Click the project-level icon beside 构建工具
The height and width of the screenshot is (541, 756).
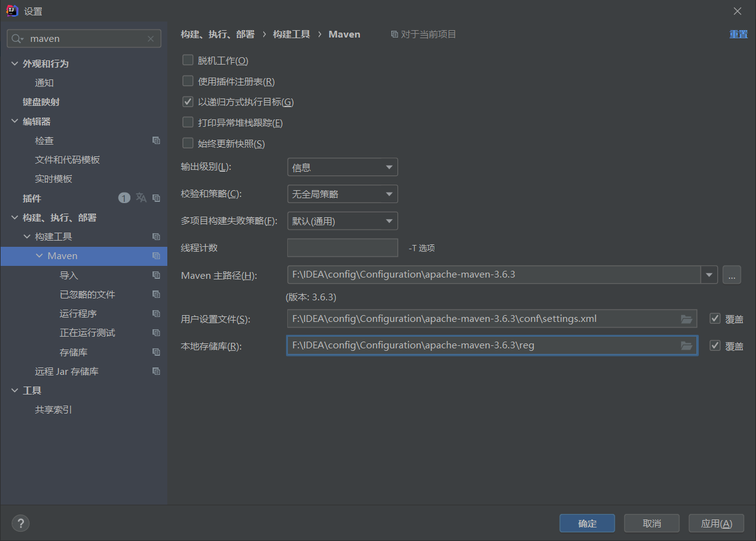(156, 236)
